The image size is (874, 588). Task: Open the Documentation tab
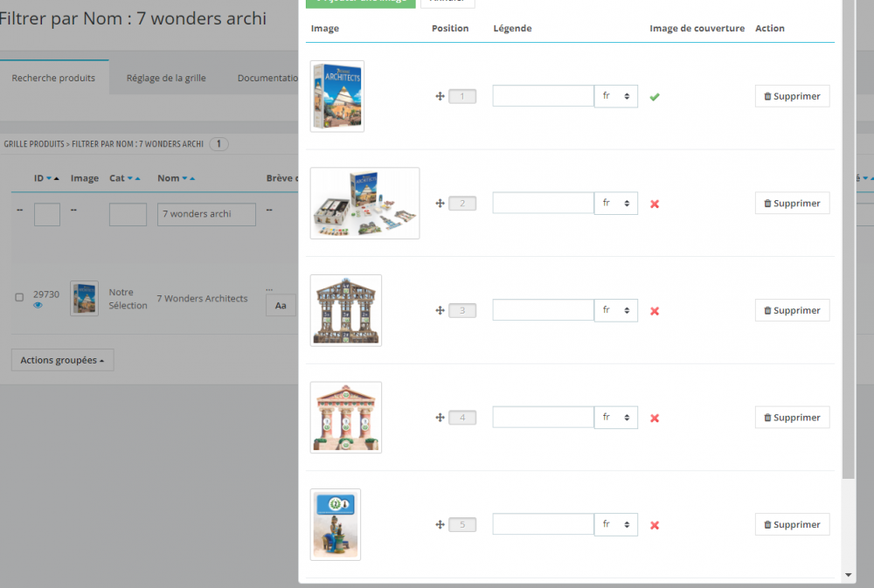click(267, 78)
